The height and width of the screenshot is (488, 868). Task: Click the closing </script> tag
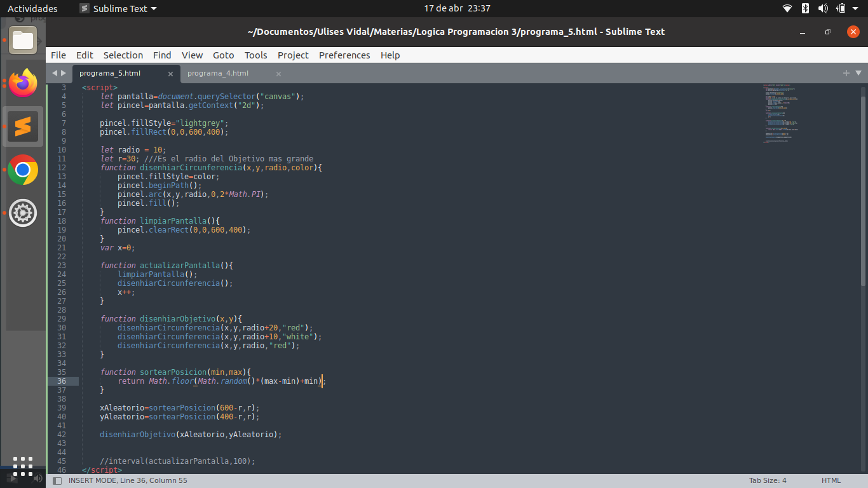[x=102, y=470]
